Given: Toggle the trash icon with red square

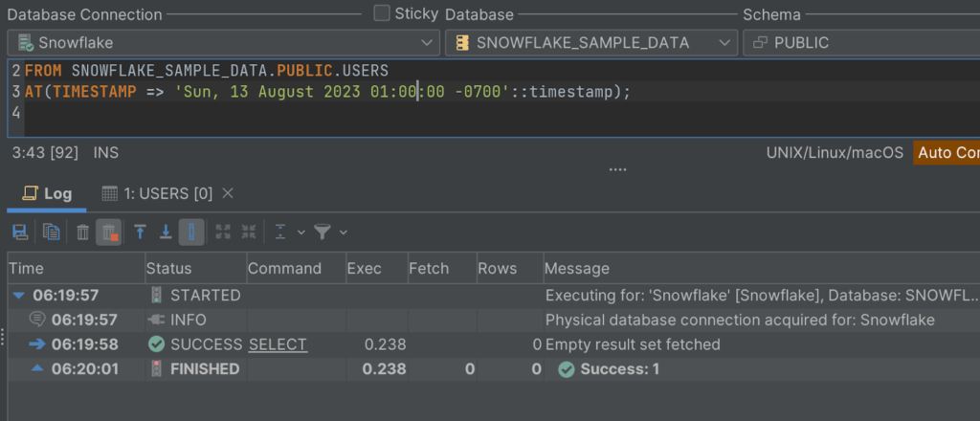Looking at the screenshot, I should pyautogui.click(x=109, y=233).
